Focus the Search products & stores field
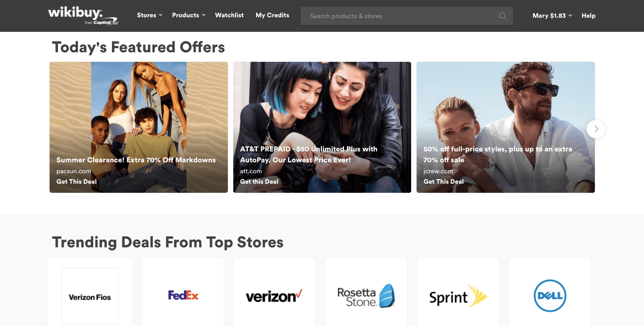This screenshot has width=644, height=326. coord(407,16)
